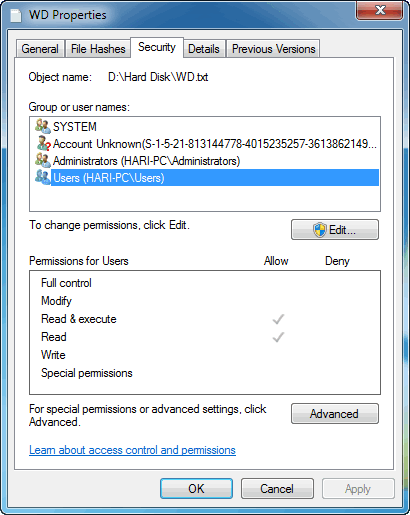The width and height of the screenshot is (410, 515).
Task: Follow the Learn about access control link
Action: 132,450
